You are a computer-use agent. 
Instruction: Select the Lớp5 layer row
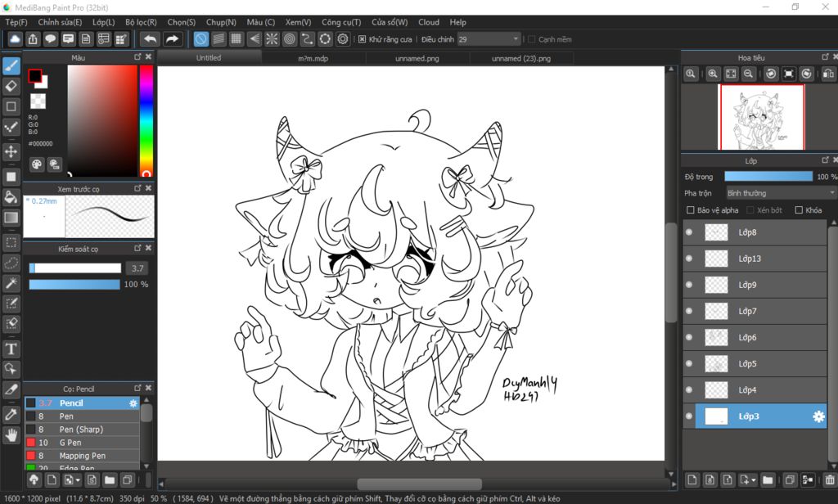tap(755, 363)
